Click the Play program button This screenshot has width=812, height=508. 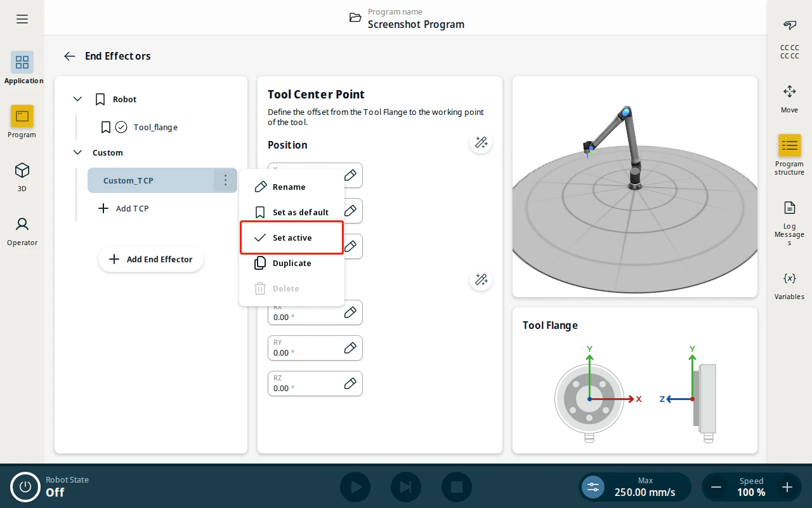[355, 487]
